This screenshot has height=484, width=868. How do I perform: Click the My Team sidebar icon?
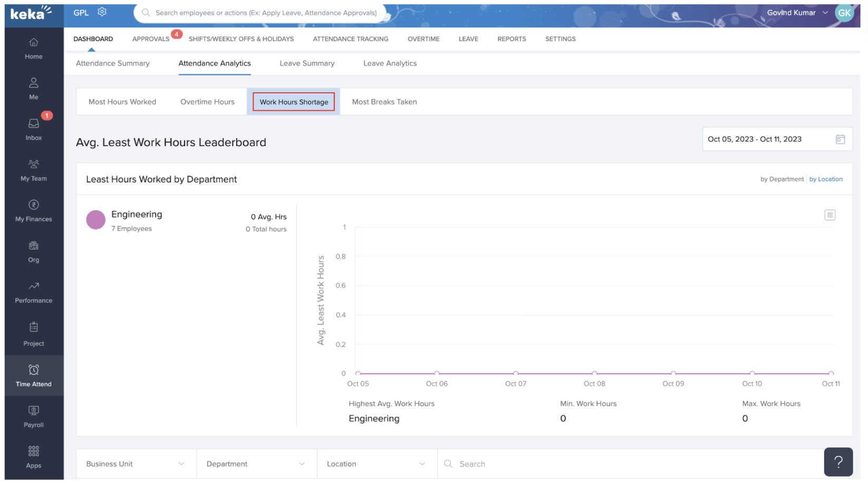pyautogui.click(x=34, y=170)
